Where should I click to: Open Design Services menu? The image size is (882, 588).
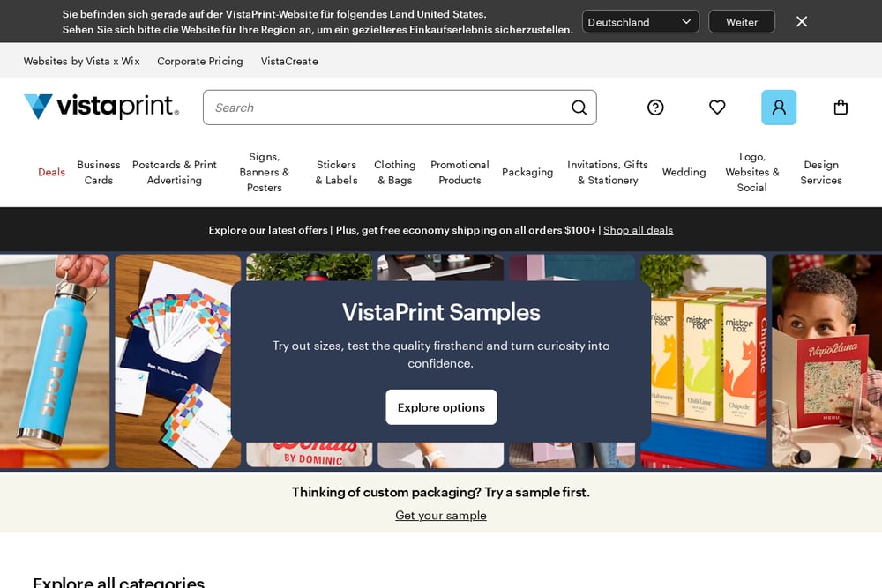click(821, 172)
